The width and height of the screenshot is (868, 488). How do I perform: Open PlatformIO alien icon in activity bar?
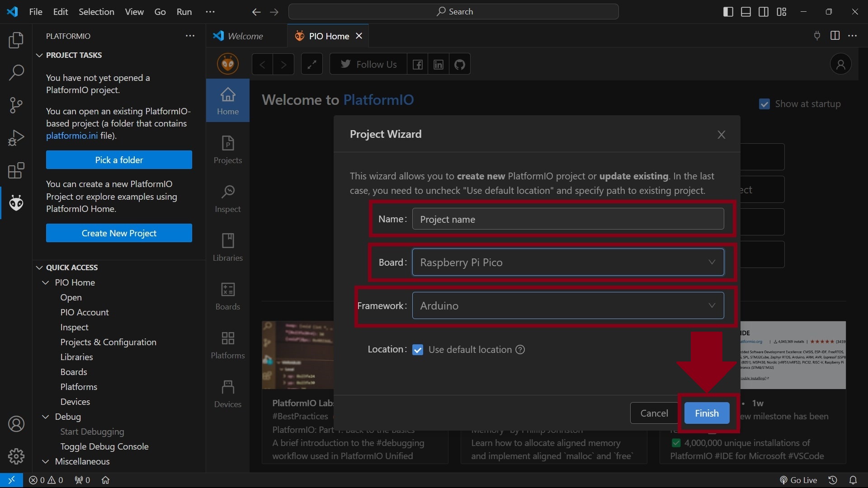[16, 203]
